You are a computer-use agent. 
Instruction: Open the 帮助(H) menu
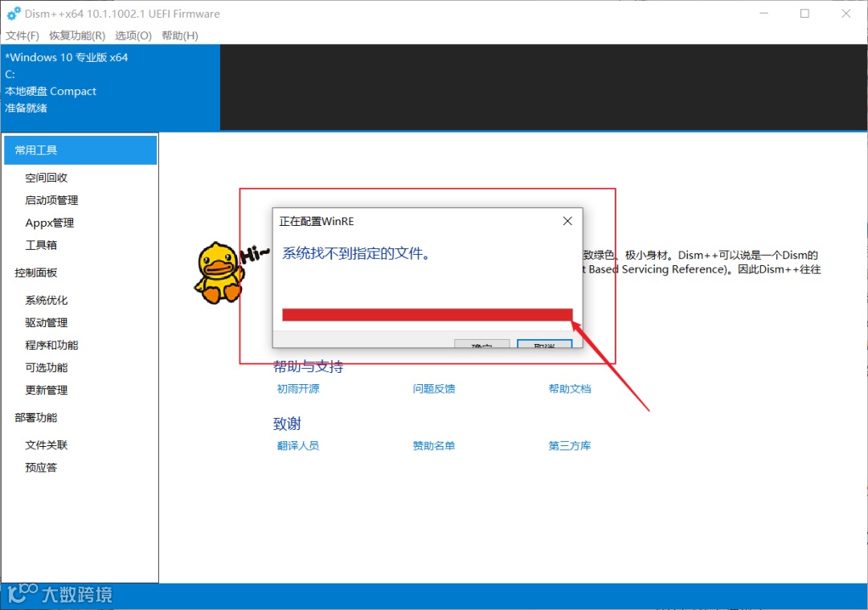[179, 35]
